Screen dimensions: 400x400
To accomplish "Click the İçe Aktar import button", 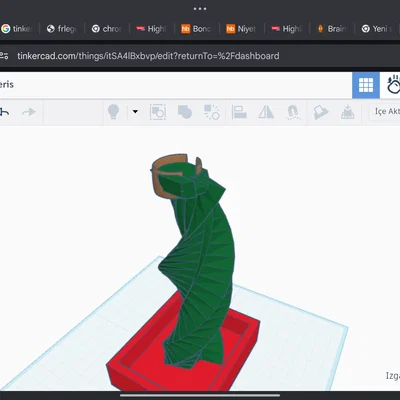I will (387, 111).
